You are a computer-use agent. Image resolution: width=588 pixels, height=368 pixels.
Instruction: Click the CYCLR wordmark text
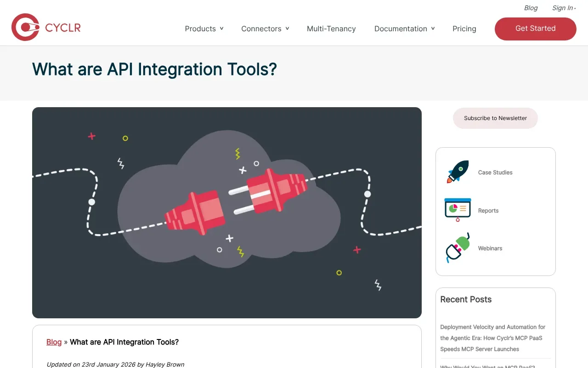coord(63,28)
